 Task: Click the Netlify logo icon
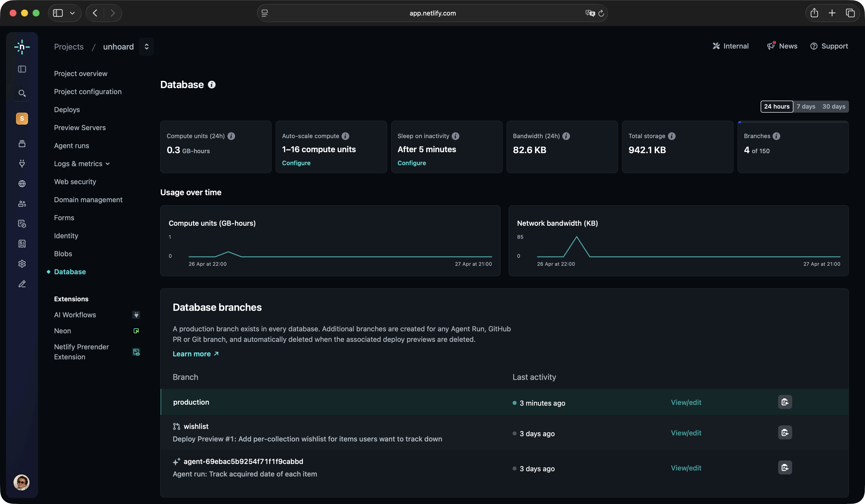[22, 47]
